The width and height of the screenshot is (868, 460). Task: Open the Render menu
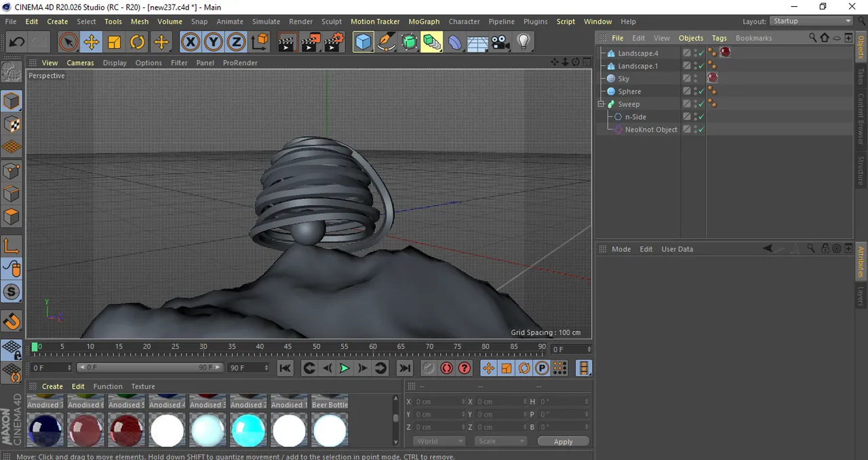301,22
